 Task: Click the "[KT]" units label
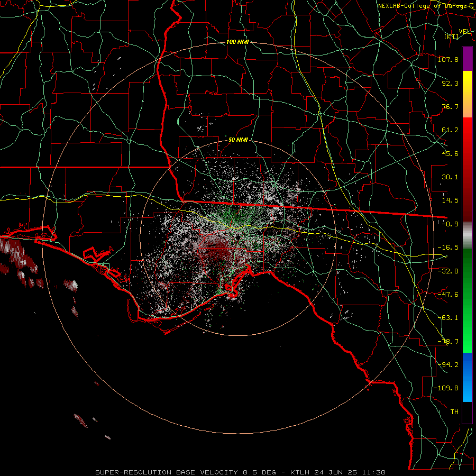point(451,36)
